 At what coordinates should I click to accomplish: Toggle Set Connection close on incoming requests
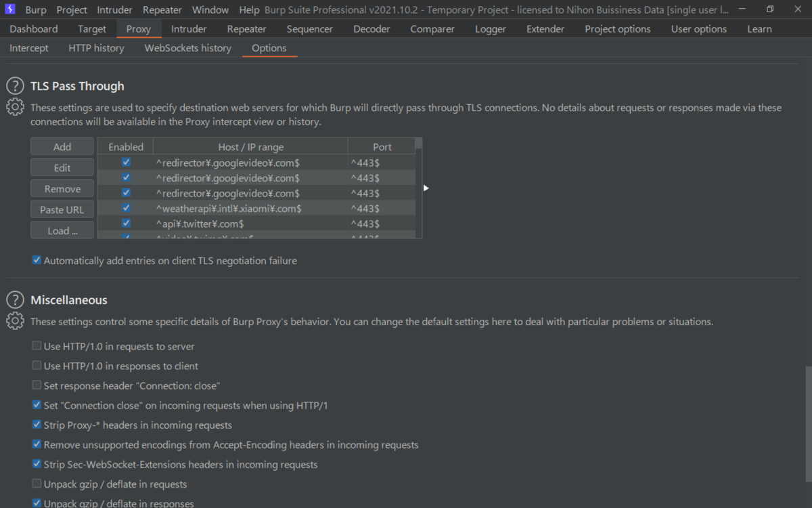(x=180, y=405)
